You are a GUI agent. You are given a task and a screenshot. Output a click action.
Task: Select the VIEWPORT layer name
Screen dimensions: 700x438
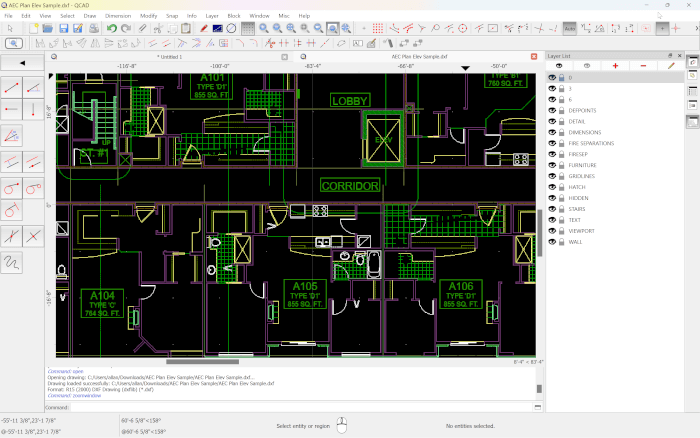click(x=581, y=231)
